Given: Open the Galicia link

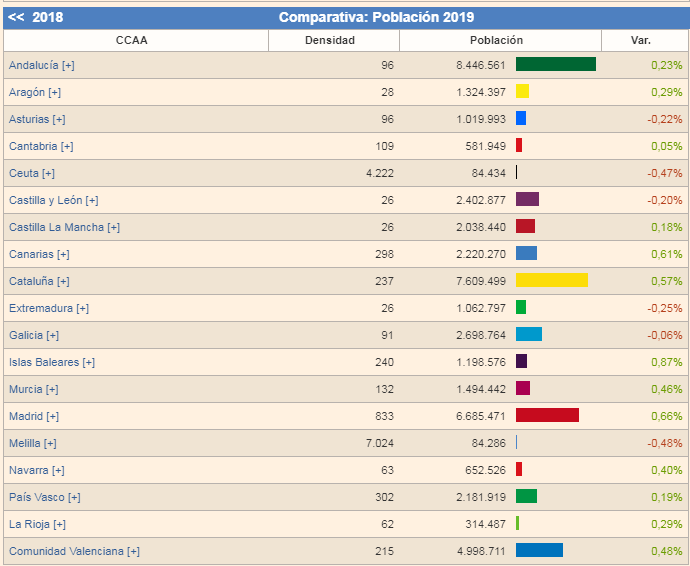Looking at the screenshot, I should (26, 335).
